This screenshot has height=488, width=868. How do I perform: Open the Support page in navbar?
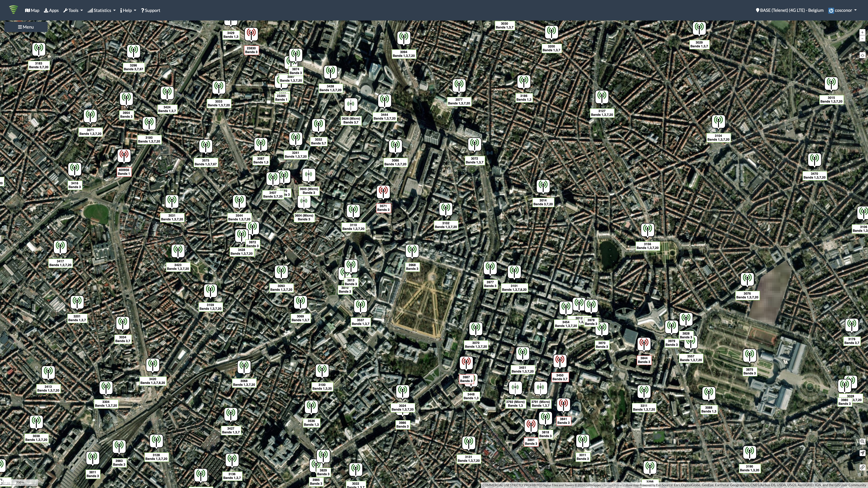(151, 10)
